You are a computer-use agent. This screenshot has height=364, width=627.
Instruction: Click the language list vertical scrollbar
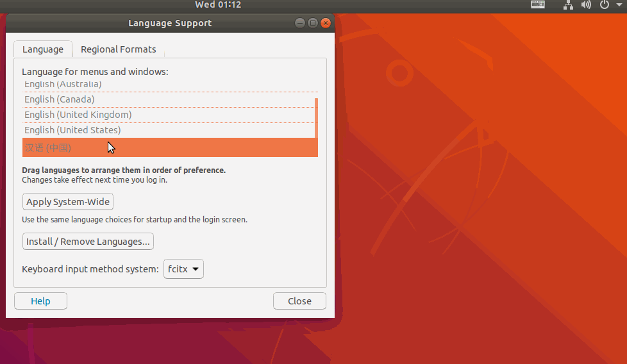pyautogui.click(x=316, y=118)
